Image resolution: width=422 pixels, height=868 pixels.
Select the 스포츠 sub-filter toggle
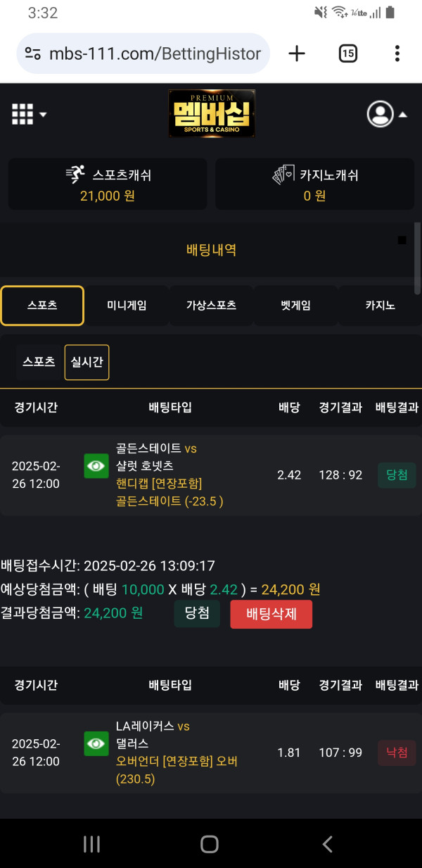point(39,362)
